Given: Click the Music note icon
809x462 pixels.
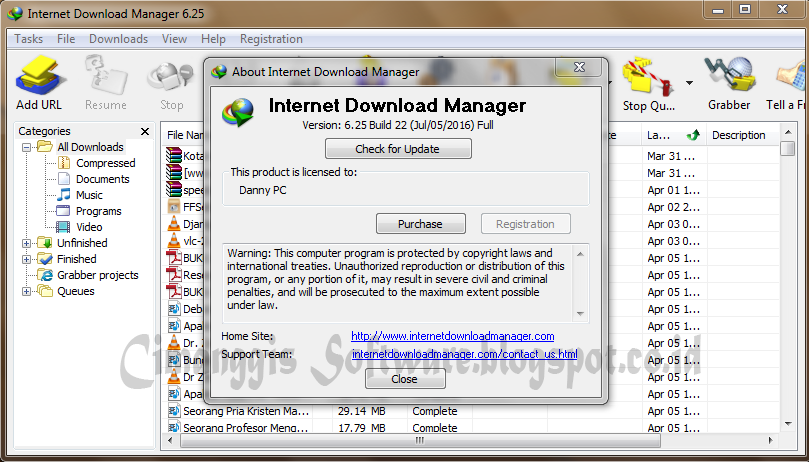Looking at the screenshot, I should tap(63, 195).
